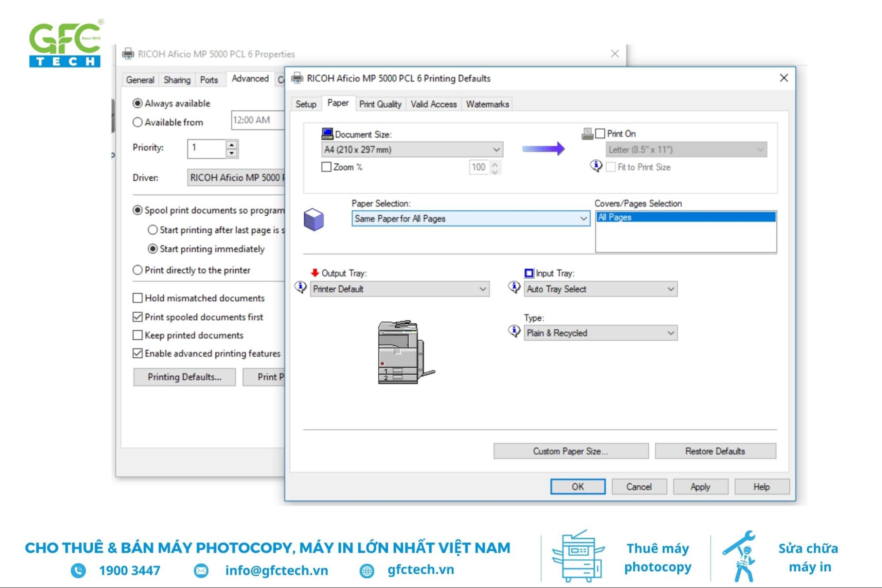Decrease the Priority spinner value

pos(232,154)
